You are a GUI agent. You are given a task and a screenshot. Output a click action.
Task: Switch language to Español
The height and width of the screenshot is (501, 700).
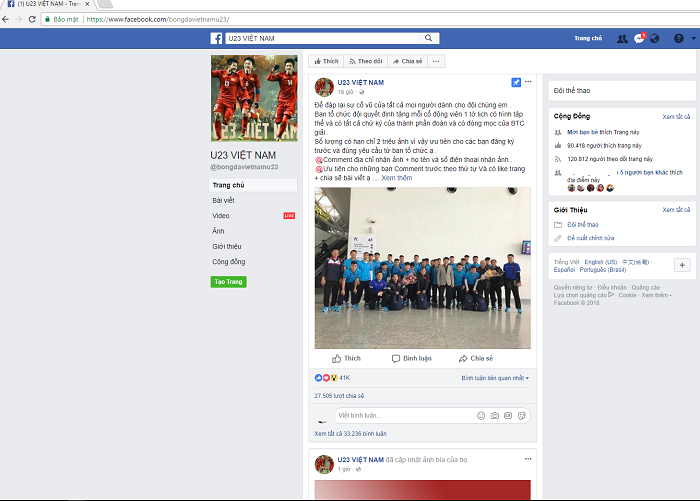pos(564,270)
